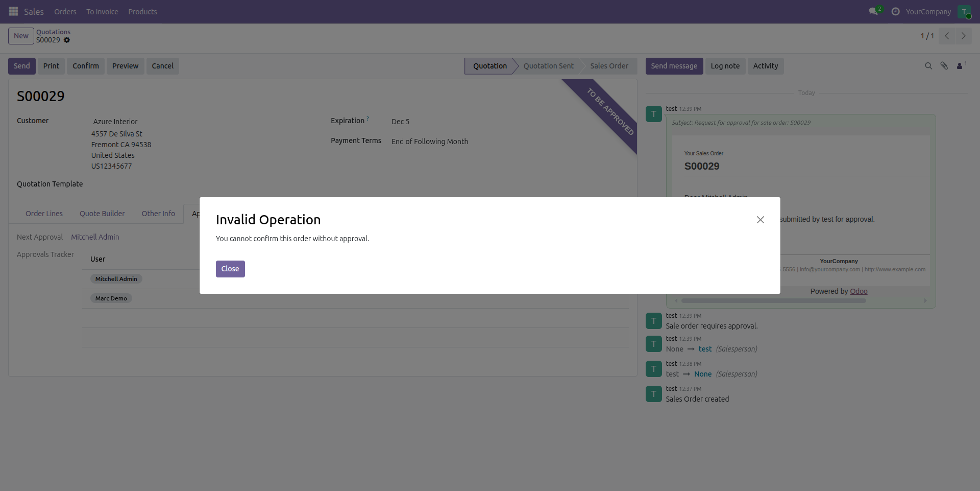980x491 pixels.
Task: Click 'Sales Order created' message
Action: coord(697,399)
